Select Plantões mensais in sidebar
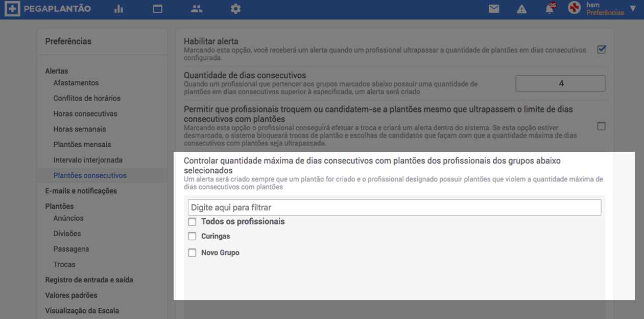This screenshot has width=644, height=319. tap(82, 145)
